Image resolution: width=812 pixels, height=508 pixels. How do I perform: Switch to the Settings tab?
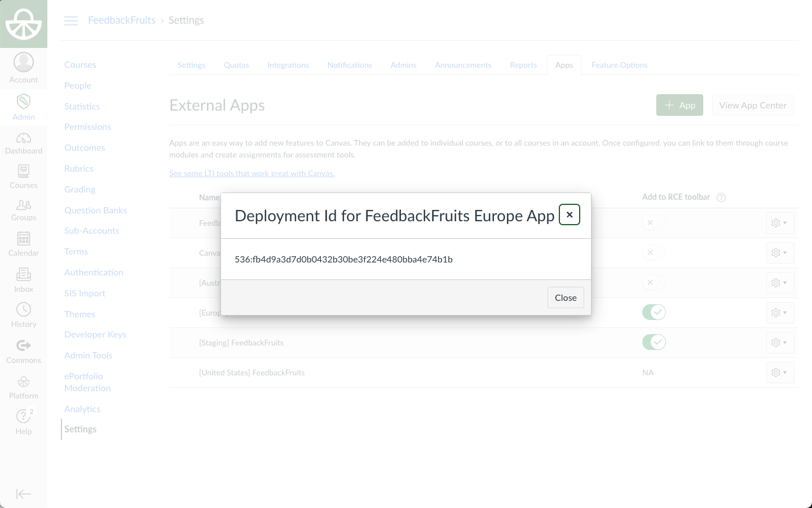(x=191, y=65)
